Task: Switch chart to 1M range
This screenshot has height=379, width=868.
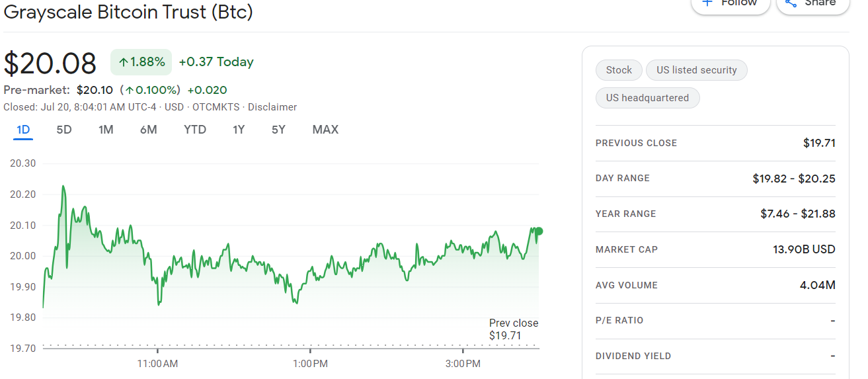Action: coord(106,130)
